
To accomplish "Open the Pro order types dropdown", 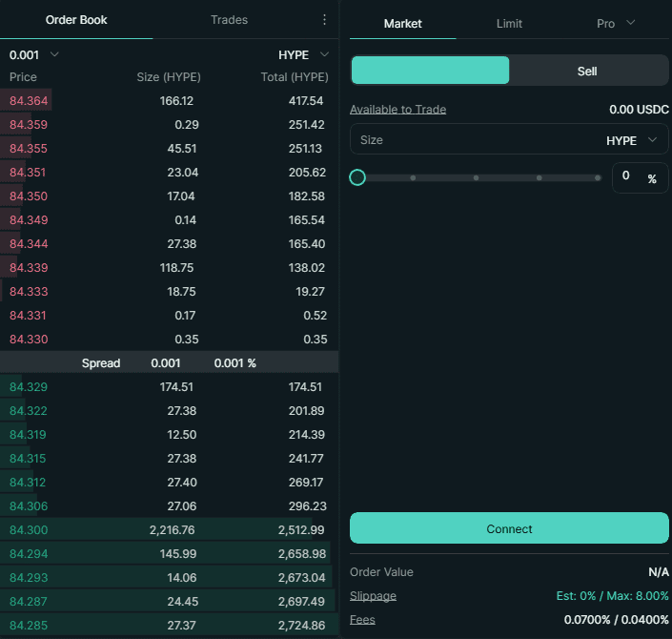I will click(x=616, y=24).
